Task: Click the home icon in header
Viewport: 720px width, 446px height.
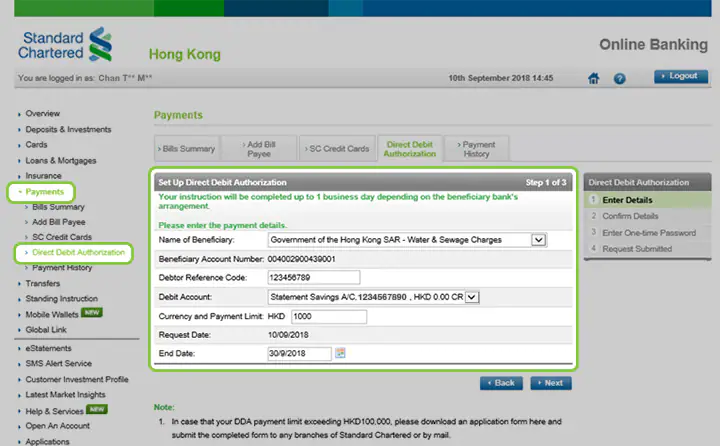Action: pyautogui.click(x=594, y=78)
